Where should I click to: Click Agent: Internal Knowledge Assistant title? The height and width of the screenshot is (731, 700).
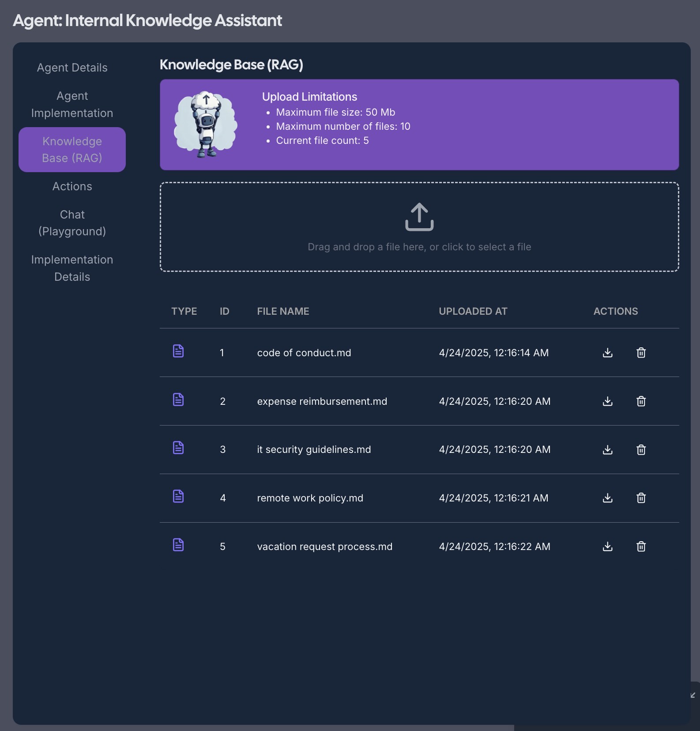(x=147, y=21)
